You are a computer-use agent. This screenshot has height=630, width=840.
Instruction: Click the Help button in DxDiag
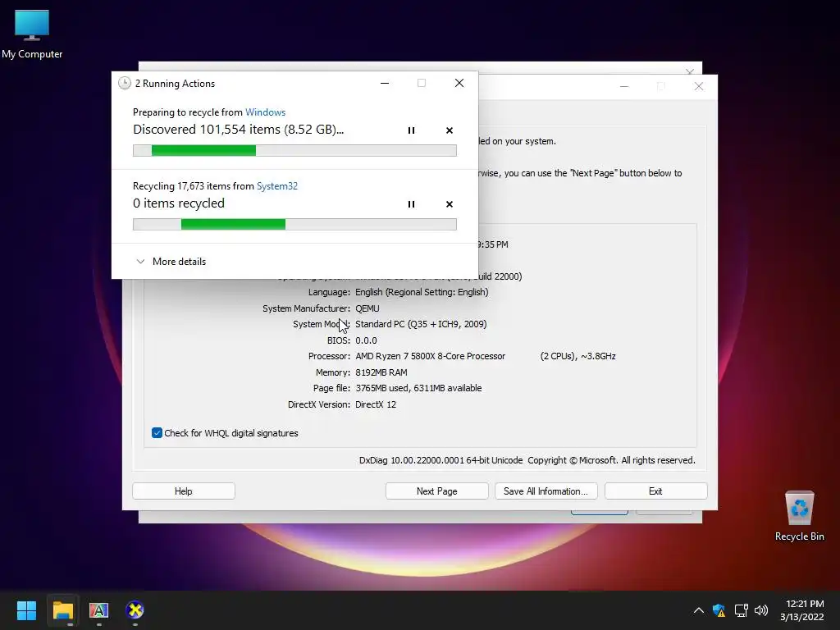183,491
